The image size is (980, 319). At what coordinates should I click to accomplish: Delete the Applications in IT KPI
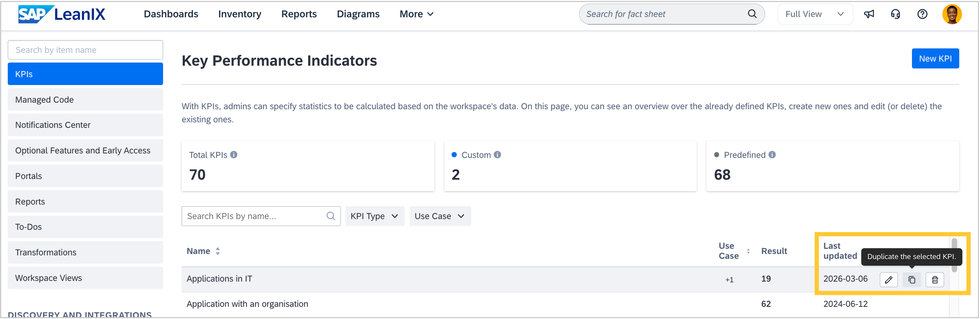pyautogui.click(x=935, y=280)
